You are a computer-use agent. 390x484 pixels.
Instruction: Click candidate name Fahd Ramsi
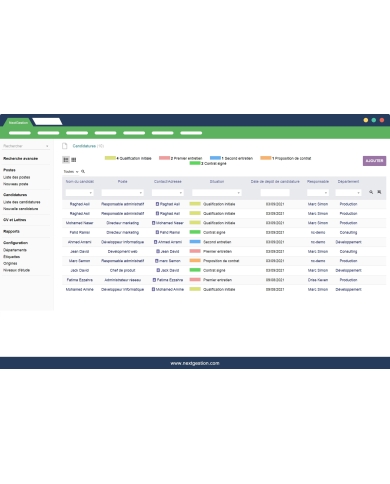tap(80, 232)
